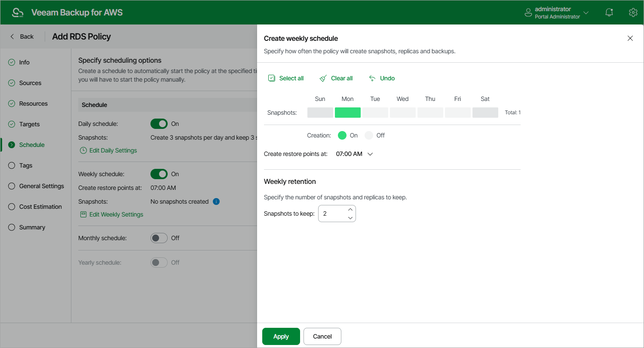Go to the Info wizard step
644x348 pixels.
coord(25,62)
